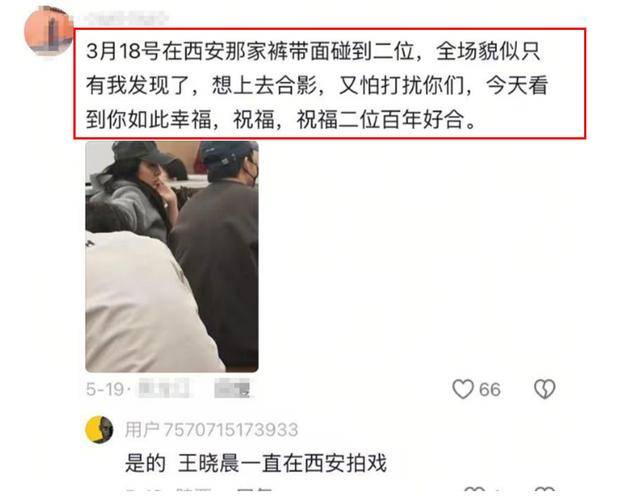The height and width of the screenshot is (503, 640).
Task: Tap the 66 like count number
Action: point(490,389)
